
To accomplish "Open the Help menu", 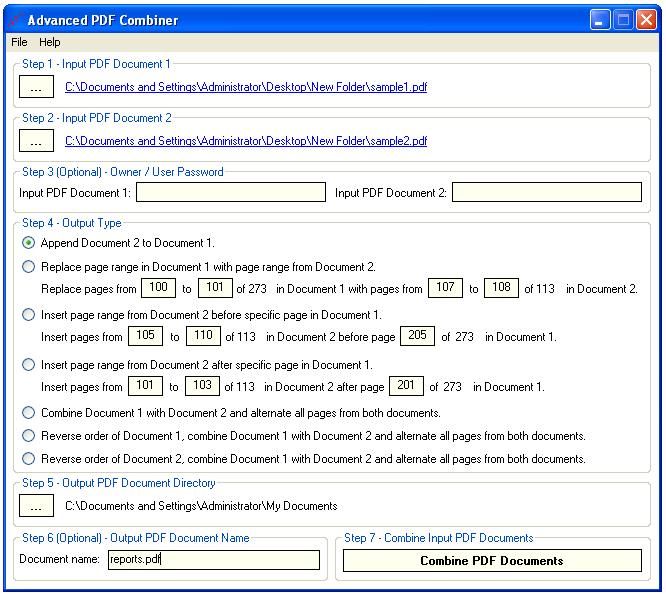I will [x=49, y=42].
